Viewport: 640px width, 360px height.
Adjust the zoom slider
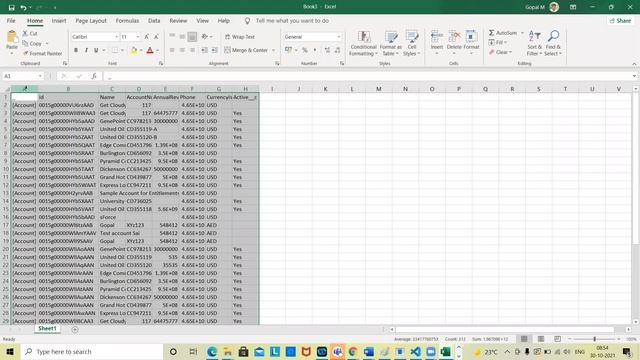pos(595,339)
